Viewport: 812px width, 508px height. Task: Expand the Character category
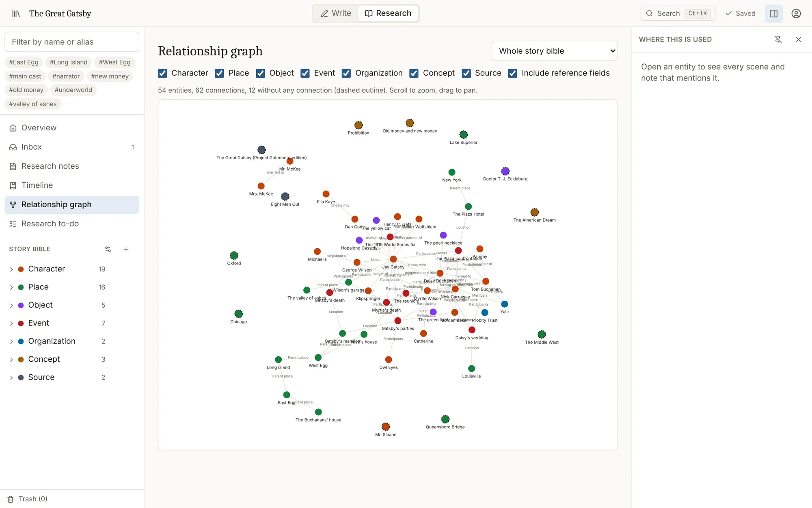pos(11,269)
